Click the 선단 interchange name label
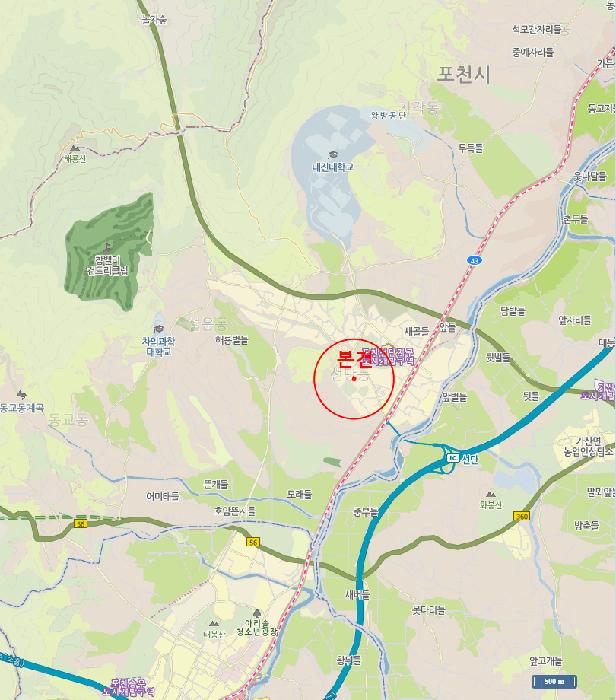Viewport: 616px width, 700px height. point(470,459)
